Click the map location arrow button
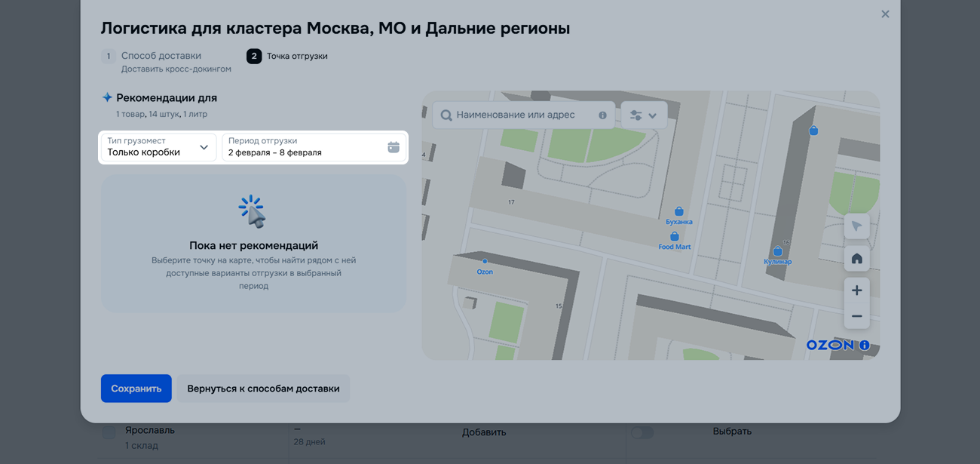The image size is (980, 464). point(856,226)
